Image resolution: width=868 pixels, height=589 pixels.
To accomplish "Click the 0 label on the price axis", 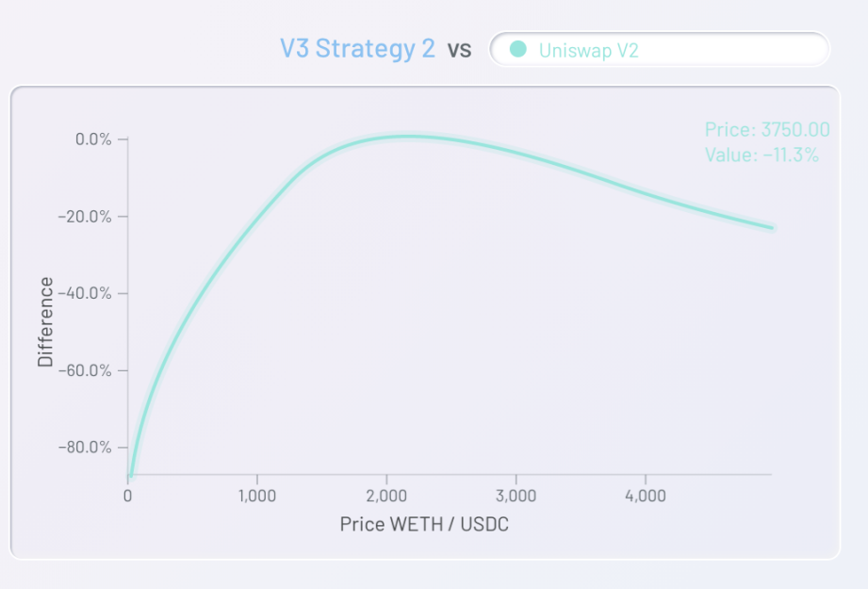I will (128, 496).
